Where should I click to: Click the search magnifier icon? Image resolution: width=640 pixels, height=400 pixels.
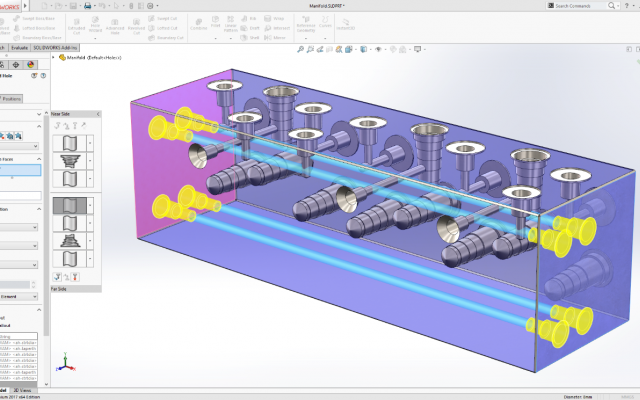[611, 6]
